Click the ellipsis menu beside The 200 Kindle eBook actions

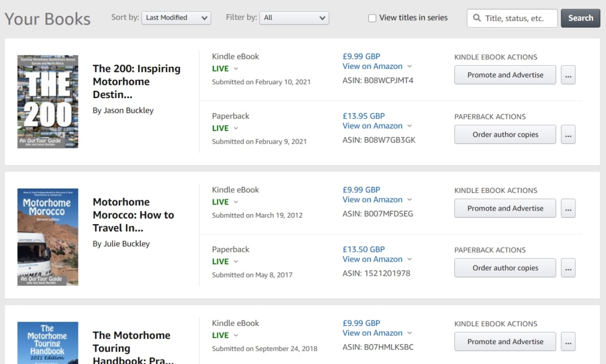click(568, 75)
